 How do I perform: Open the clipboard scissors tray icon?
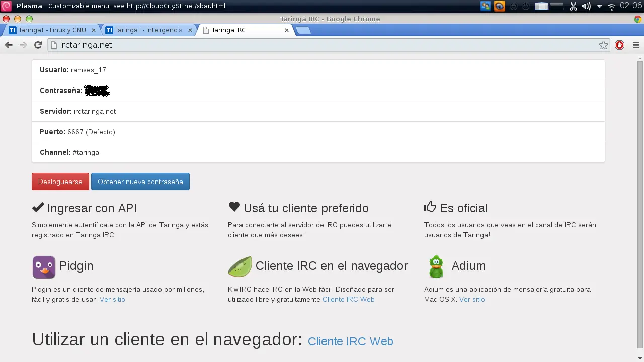tap(573, 6)
